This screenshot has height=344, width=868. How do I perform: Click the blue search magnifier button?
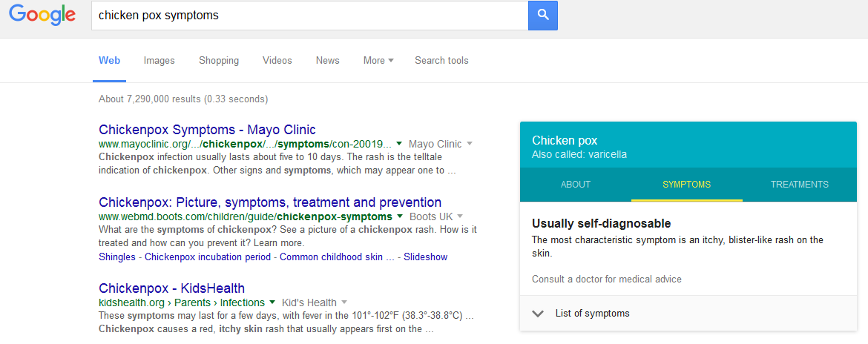coord(542,15)
